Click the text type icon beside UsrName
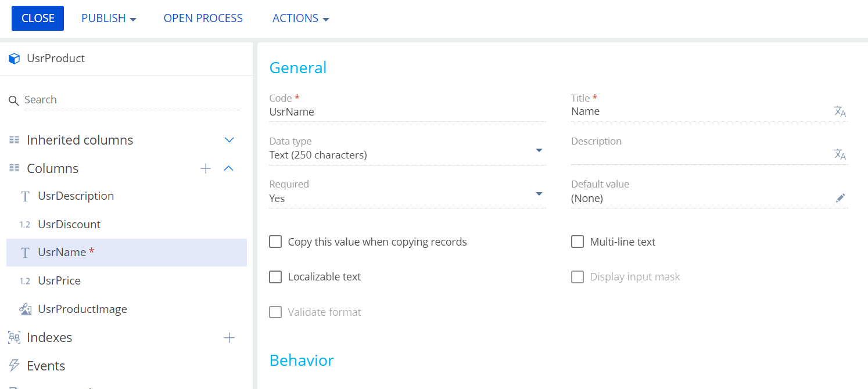The width and height of the screenshot is (868, 389). click(x=25, y=253)
